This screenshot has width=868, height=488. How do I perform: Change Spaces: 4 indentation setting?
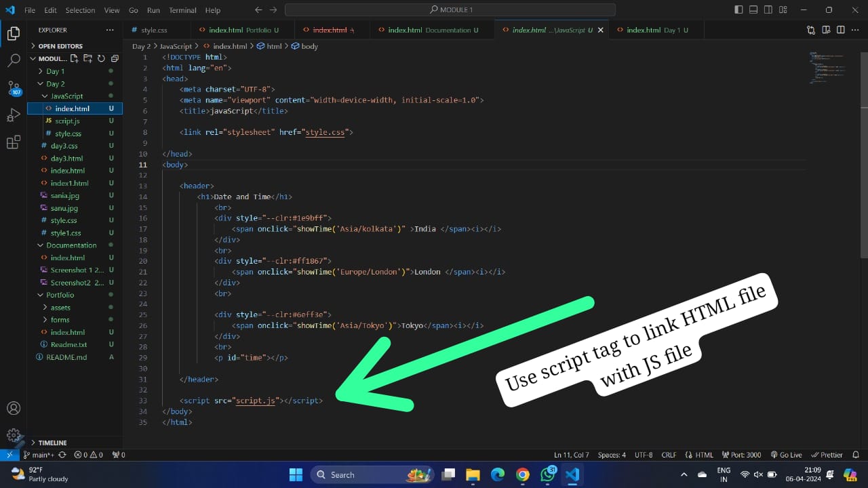612,455
